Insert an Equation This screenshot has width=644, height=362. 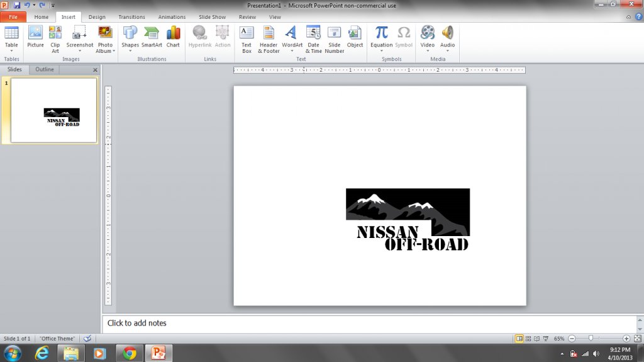click(382, 39)
